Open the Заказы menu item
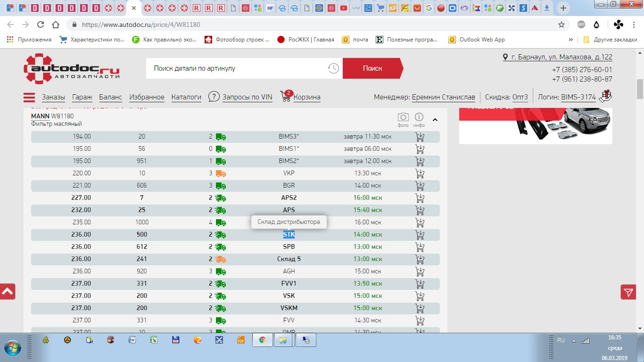 (x=53, y=97)
